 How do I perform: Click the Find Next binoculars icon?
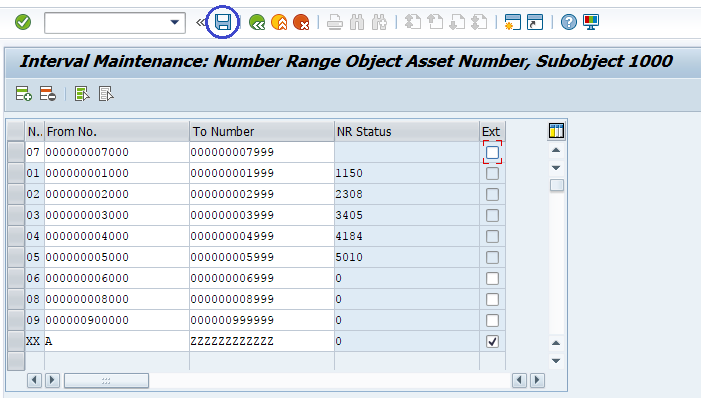pos(379,22)
